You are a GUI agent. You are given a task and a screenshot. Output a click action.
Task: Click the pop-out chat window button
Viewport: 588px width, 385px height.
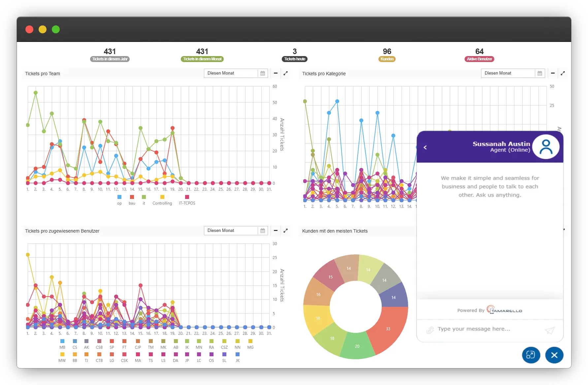pos(531,355)
